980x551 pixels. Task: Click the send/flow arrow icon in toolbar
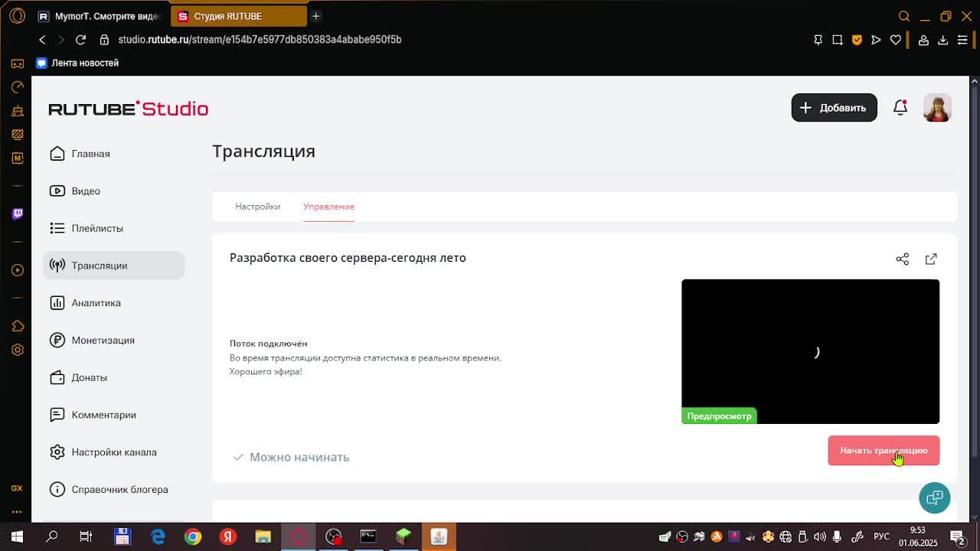pyautogui.click(x=876, y=40)
